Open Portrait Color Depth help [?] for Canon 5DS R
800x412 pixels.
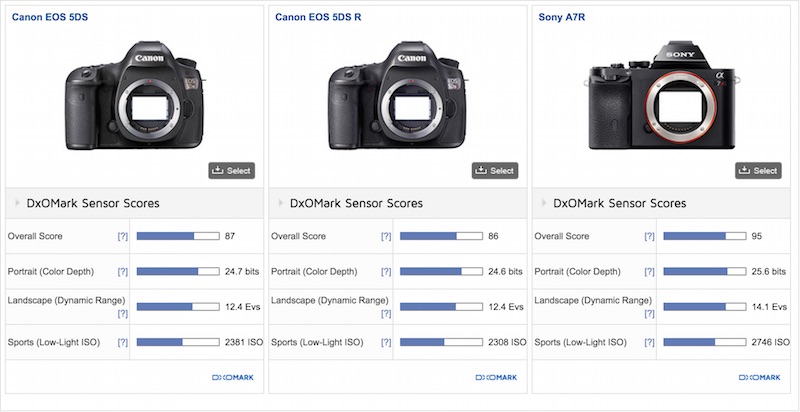386,271
